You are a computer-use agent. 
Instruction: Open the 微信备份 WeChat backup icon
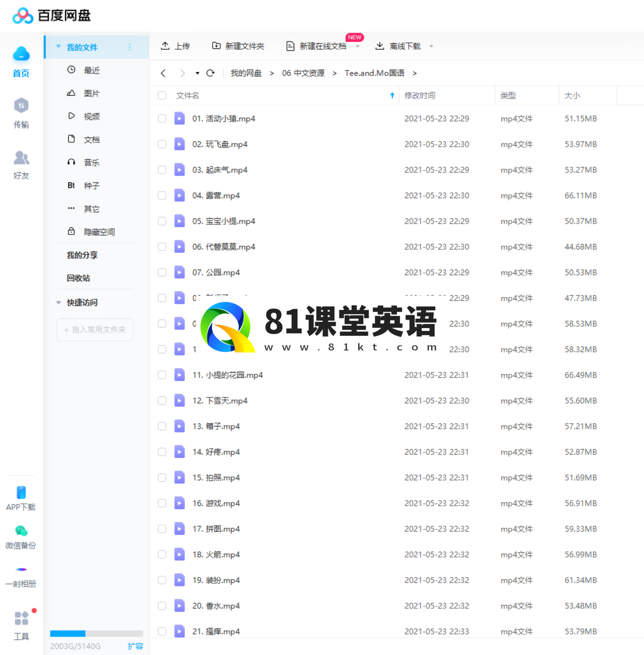point(21,531)
